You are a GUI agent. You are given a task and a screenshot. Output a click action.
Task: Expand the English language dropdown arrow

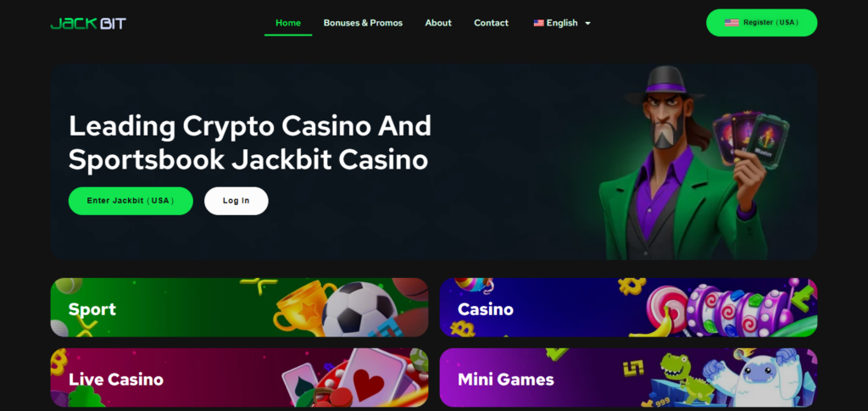(588, 23)
